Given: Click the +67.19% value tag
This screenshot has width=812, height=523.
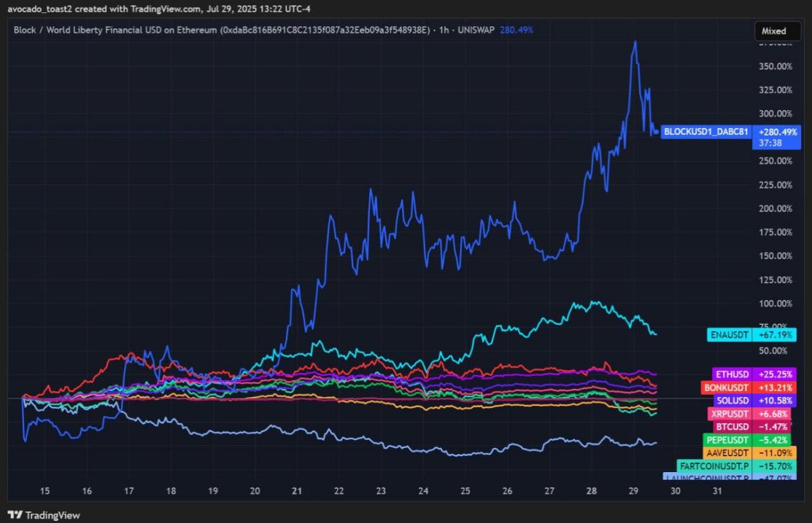Looking at the screenshot, I should (775, 335).
